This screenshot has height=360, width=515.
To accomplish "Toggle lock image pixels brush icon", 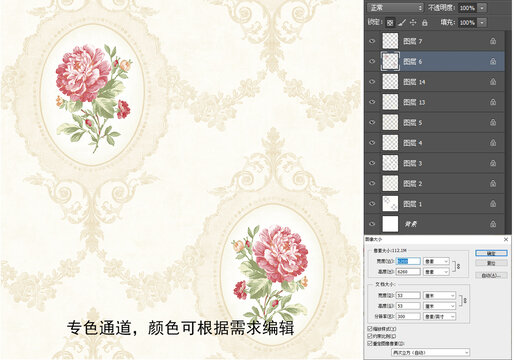I will click(402, 23).
